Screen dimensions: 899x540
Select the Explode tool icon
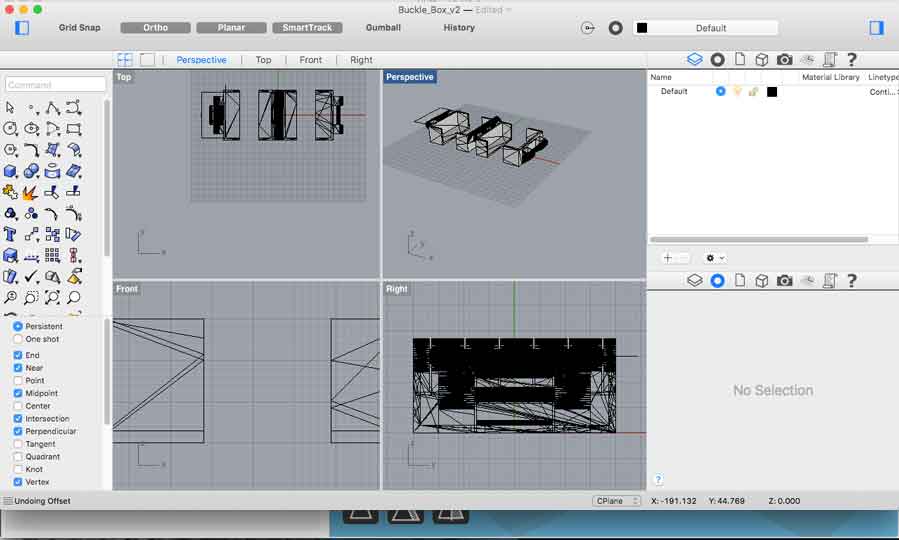(x=30, y=193)
